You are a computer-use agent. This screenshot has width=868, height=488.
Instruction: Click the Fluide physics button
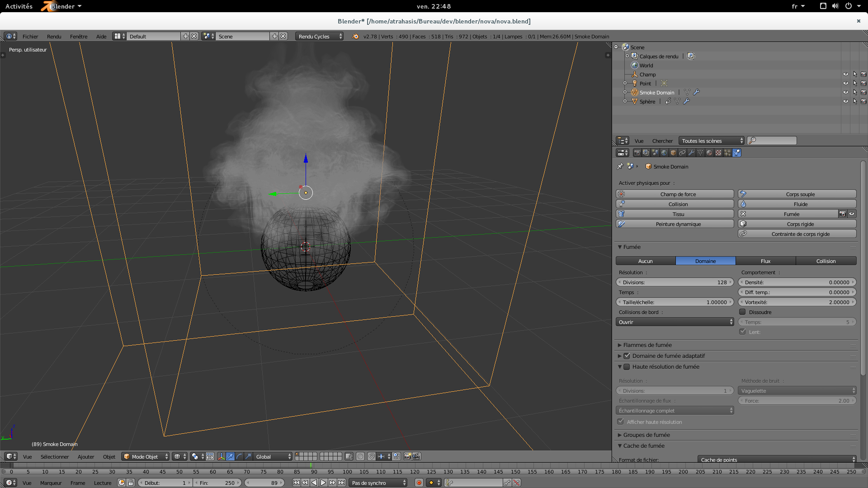[x=797, y=204]
